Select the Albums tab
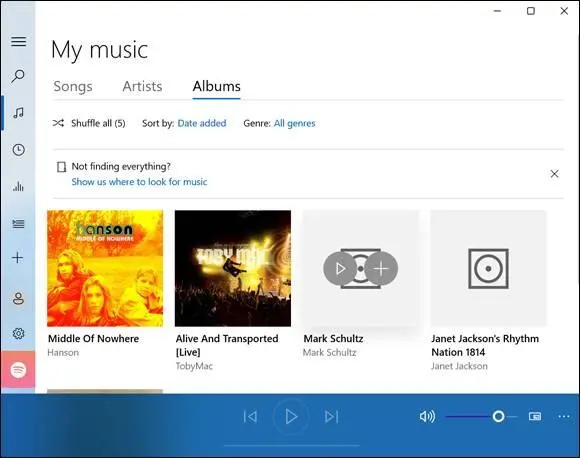Image resolution: width=580 pixels, height=458 pixels. tap(216, 86)
